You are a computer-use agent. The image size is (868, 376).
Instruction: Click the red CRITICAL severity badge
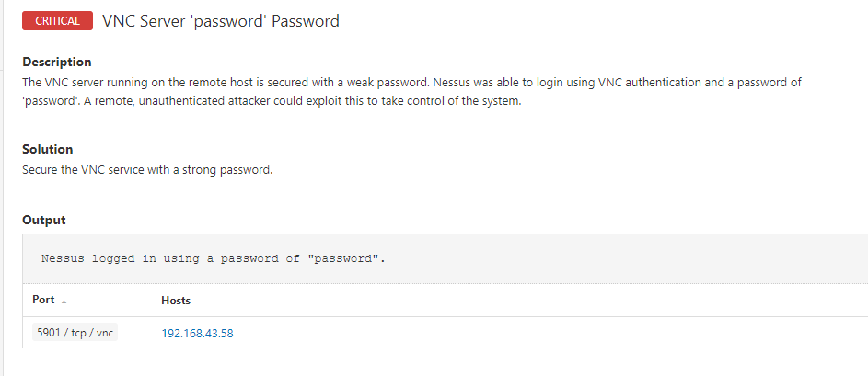[57, 21]
